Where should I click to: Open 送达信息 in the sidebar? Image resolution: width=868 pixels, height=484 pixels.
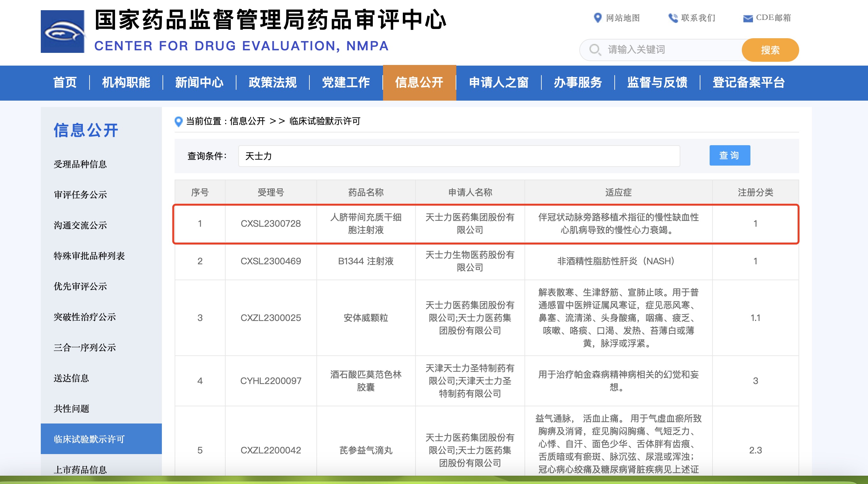(71, 378)
